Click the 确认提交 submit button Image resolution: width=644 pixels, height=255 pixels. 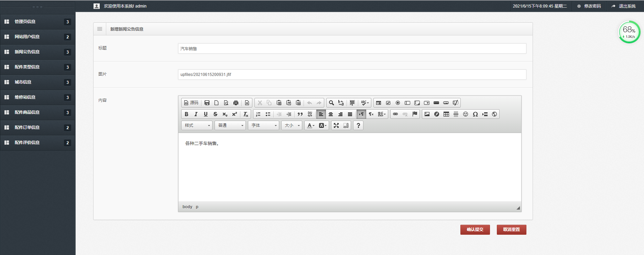(x=475, y=230)
